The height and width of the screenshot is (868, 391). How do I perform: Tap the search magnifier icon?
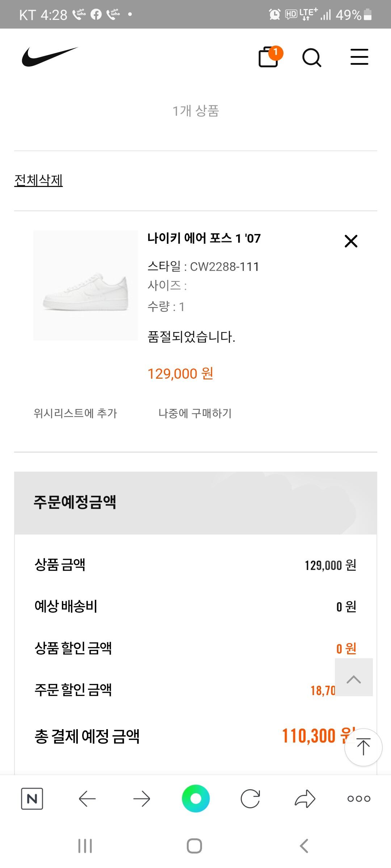point(312,58)
